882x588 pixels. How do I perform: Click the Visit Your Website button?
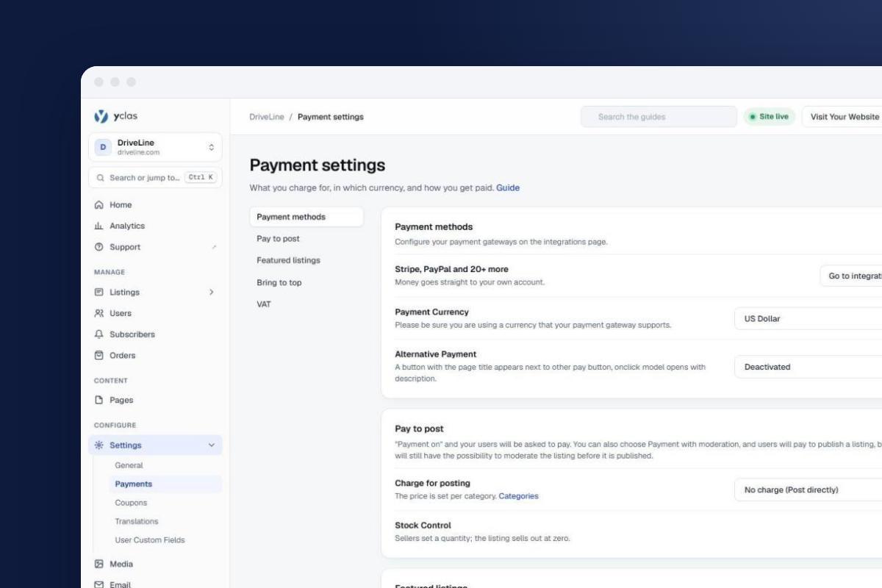coord(842,117)
